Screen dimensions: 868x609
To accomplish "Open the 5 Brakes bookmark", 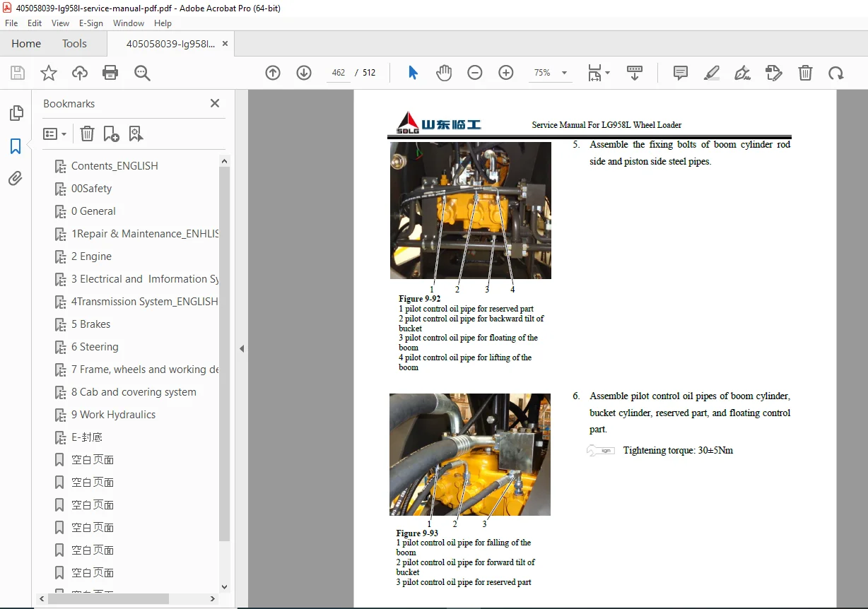I will pyautogui.click(x=90, y=324).
